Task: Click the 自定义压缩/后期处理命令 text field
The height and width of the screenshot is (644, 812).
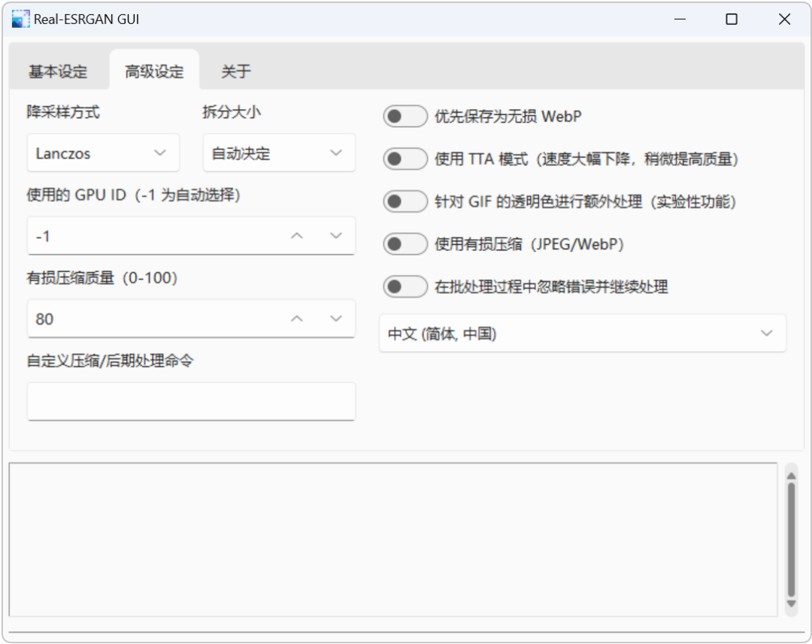Action: [x=191, y=401]
